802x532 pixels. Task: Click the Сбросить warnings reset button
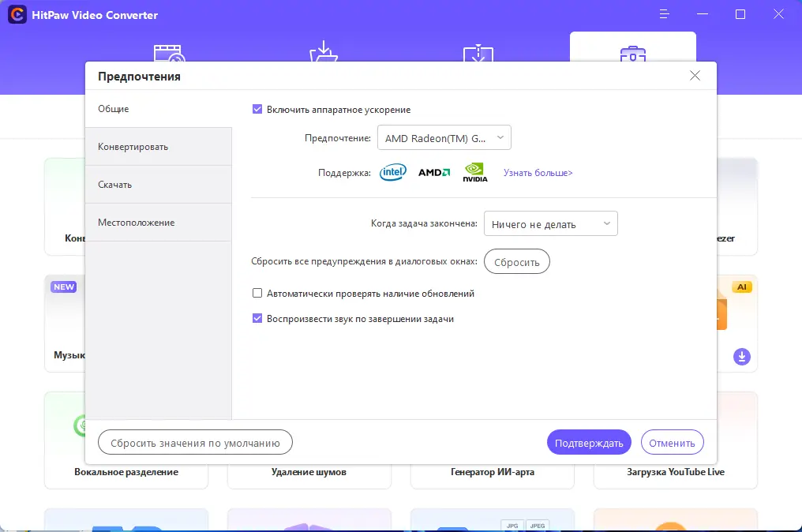pyautogui.click(x=516, y=261)
